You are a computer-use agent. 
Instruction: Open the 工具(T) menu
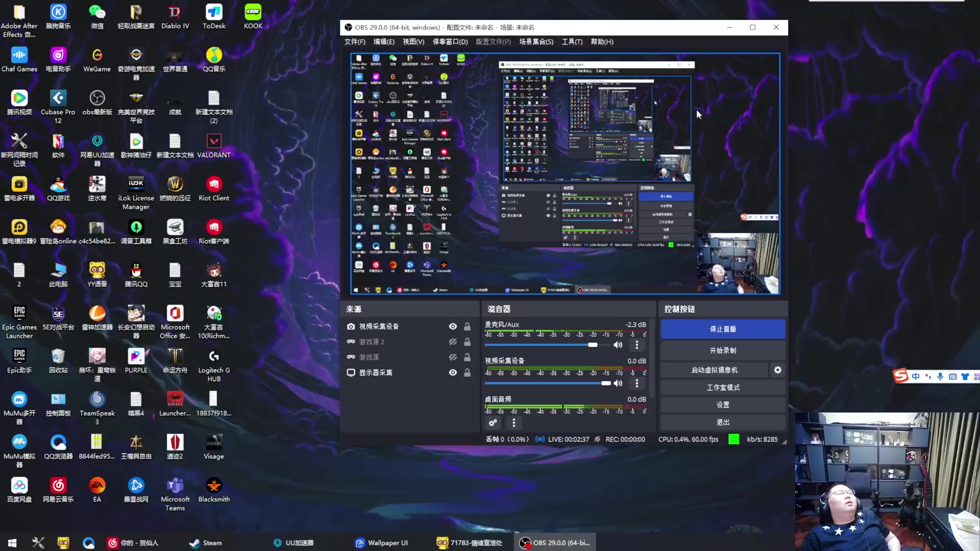572,42
